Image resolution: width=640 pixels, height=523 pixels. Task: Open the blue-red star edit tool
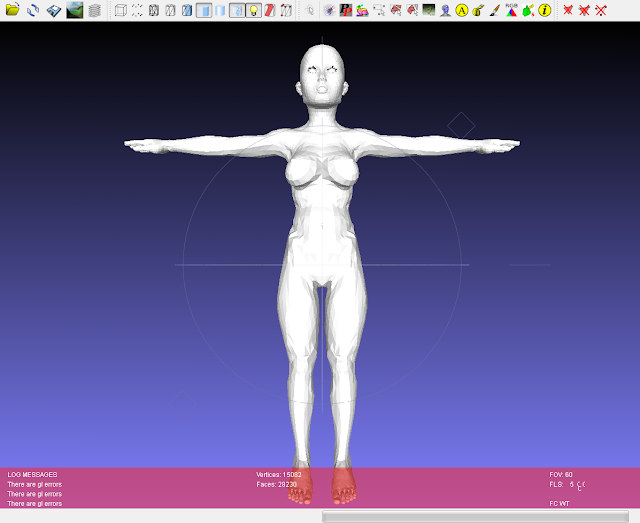329,10
